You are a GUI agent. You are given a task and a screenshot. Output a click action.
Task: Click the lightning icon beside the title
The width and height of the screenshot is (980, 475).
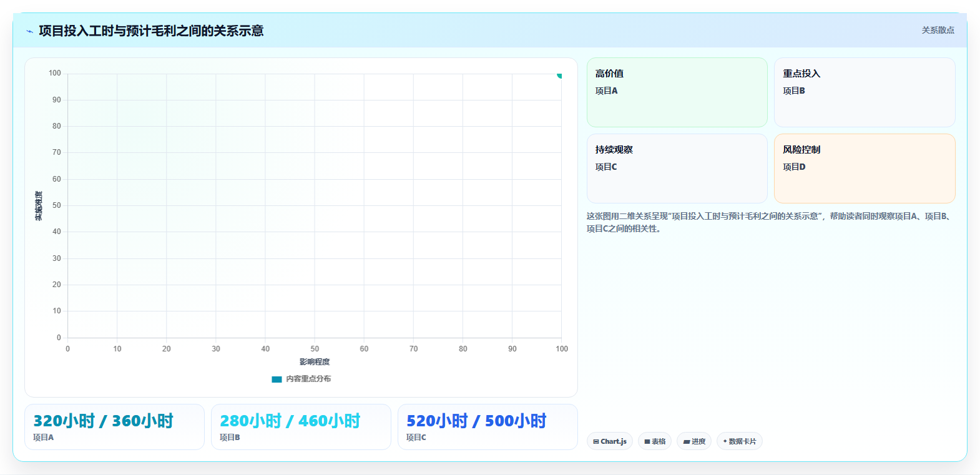coord(29,31)
